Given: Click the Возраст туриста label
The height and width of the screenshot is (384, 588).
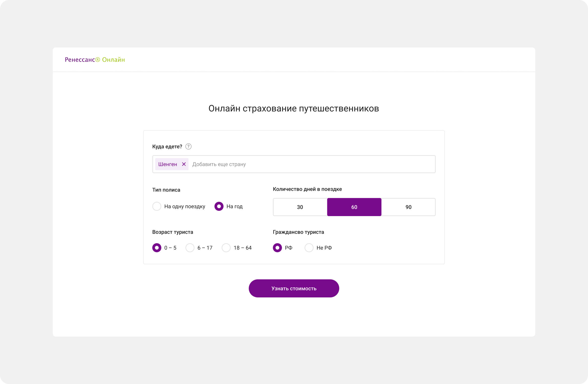Looking at the screenshot, I should (x=173, y=232).
